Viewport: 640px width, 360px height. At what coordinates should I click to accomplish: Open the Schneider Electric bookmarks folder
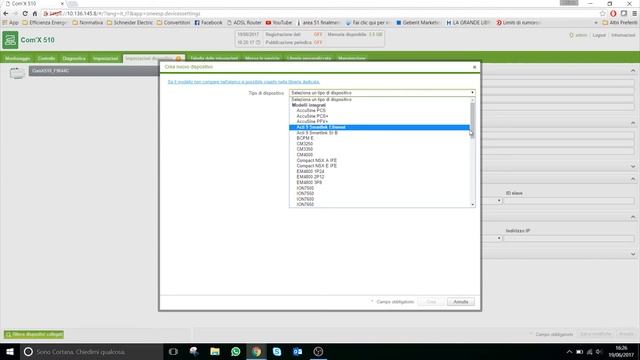[x=130, y=23]
